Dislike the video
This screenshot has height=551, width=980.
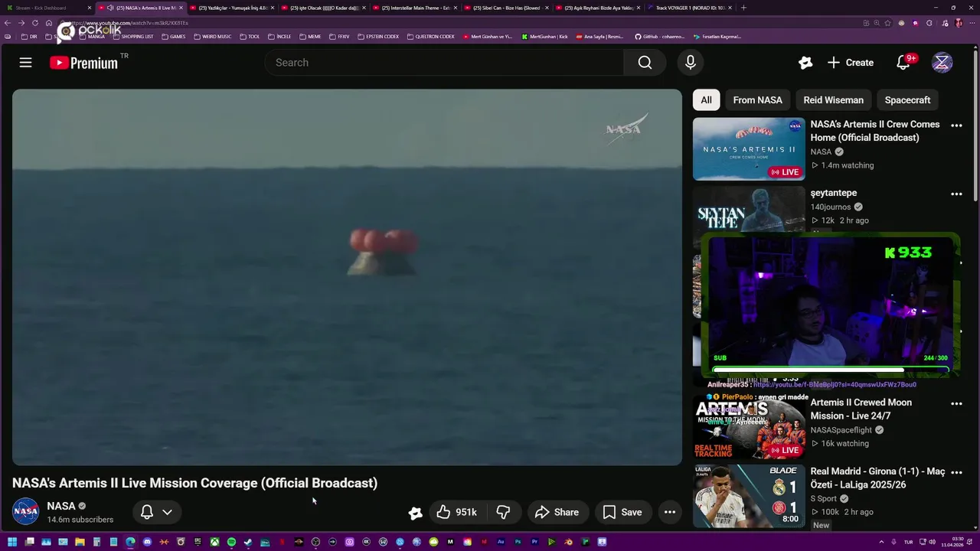[x=503, y=512]
